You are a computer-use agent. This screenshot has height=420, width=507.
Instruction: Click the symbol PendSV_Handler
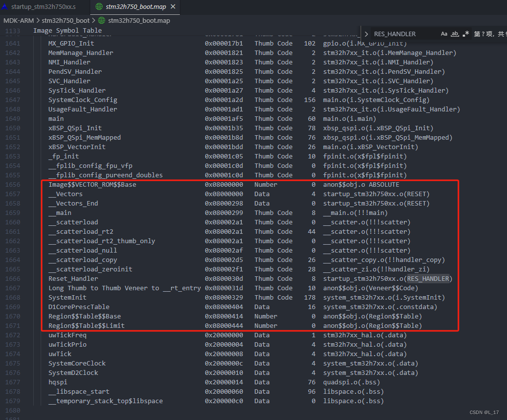point(75,71)
